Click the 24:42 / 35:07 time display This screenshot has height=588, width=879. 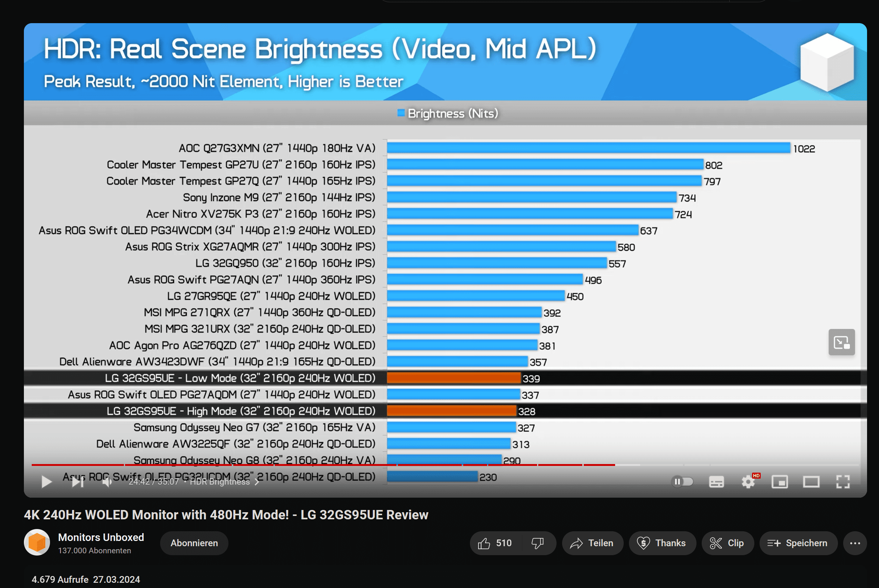click(154, 482)
